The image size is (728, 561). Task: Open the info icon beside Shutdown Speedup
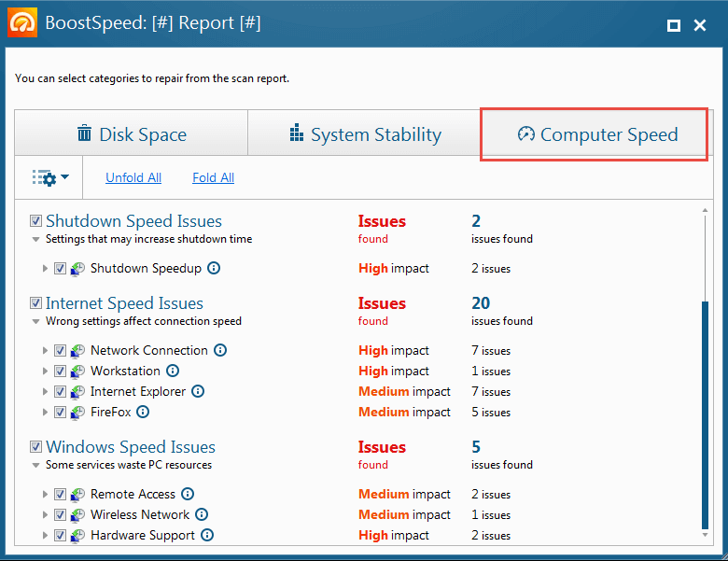[214, 268]
